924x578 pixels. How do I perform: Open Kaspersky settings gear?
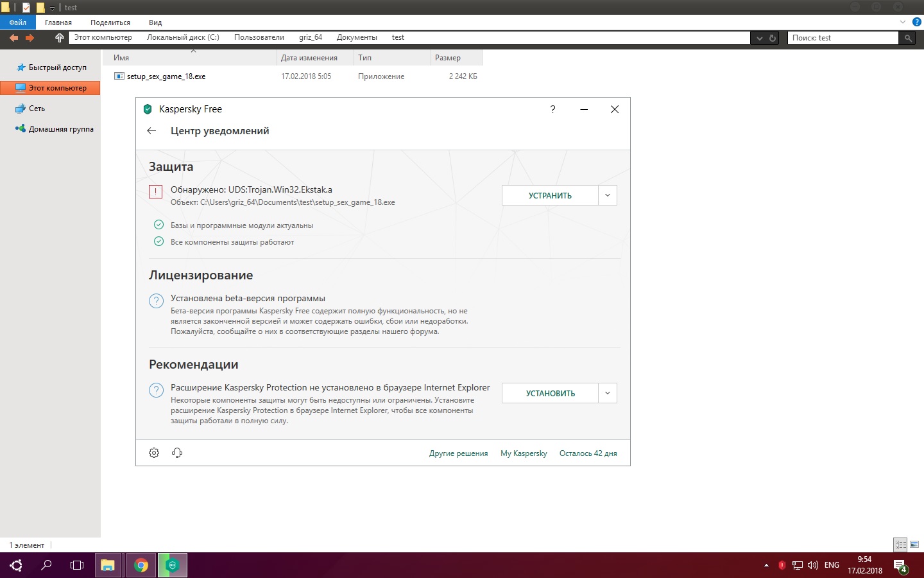154,453
